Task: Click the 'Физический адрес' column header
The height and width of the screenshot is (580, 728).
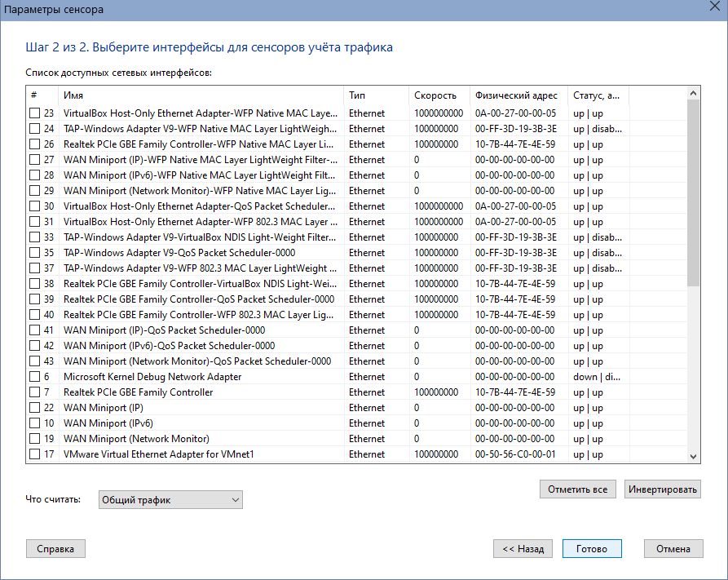Action: tap(518, 95)
